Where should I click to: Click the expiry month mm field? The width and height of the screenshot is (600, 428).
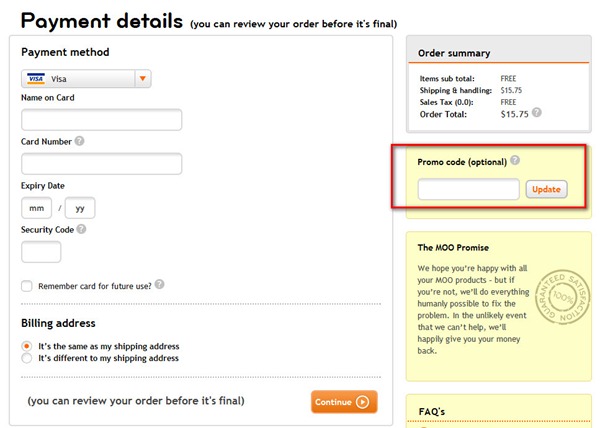point(38,208)
